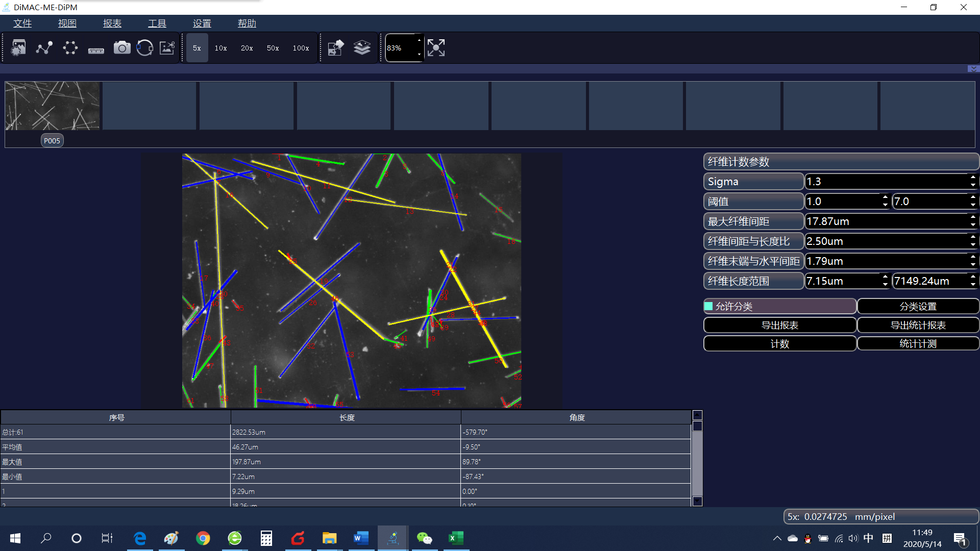Screen dimensions: 980x551
Task: Open the image stitching puzzle icon
Action: (x=335, y=48)
